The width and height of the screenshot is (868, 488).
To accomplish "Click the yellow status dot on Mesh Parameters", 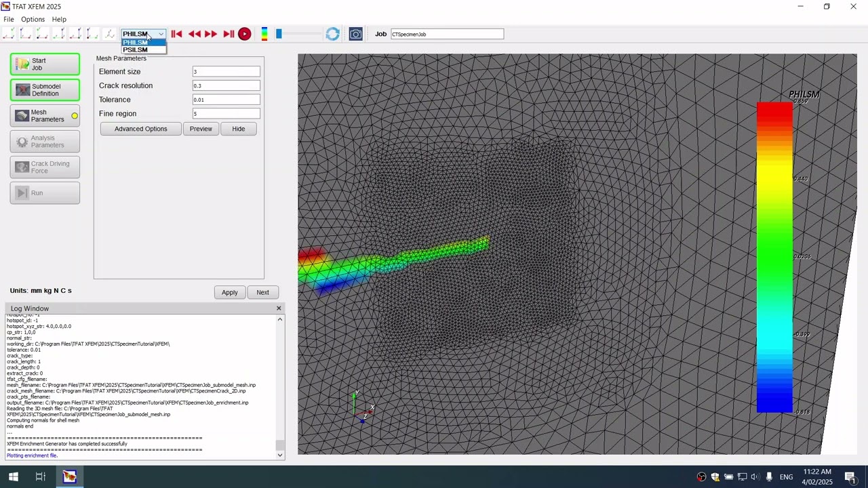I will coord(75,116).
